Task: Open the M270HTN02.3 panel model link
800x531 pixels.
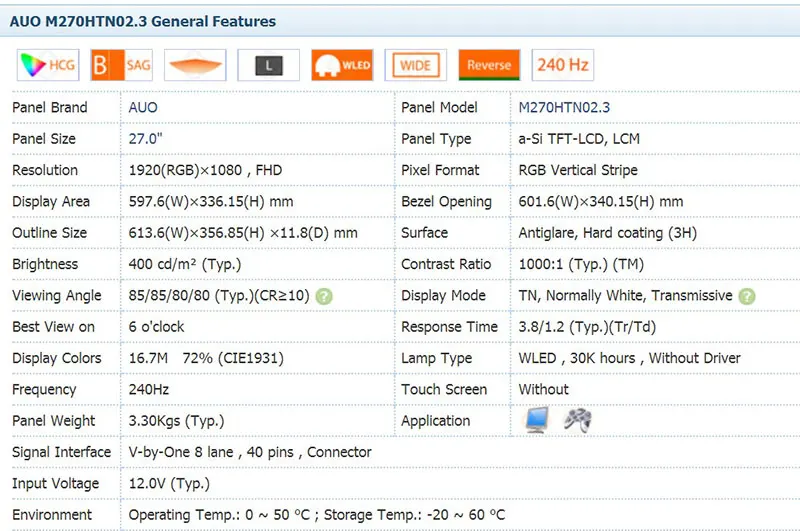Action: pyautogui.click(x=564, y=108)
